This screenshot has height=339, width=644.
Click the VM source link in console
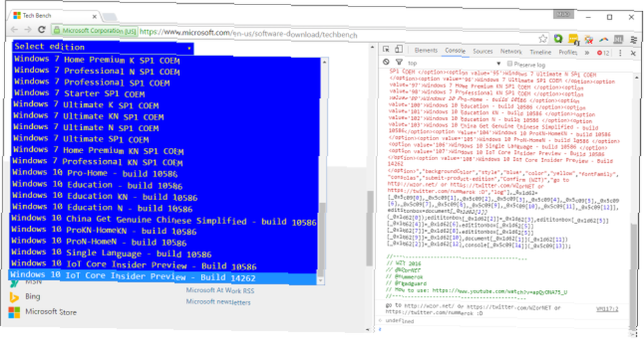(607, 309)
